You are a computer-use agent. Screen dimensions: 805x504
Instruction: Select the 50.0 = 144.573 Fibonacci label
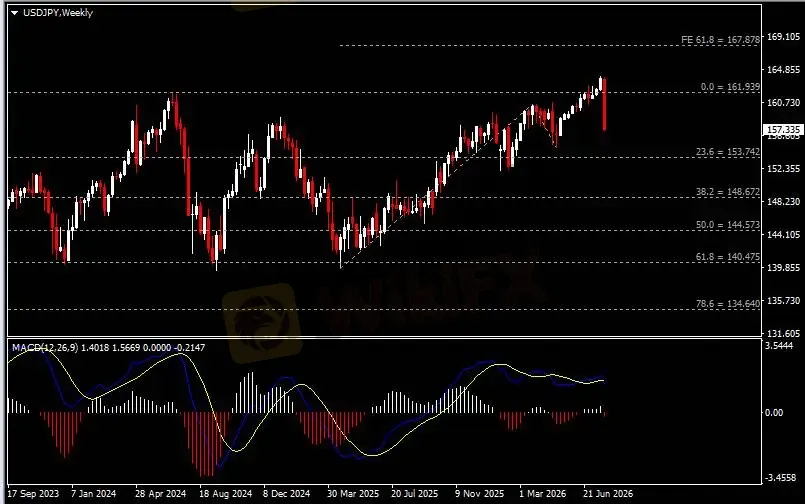[x=727, y=225]
